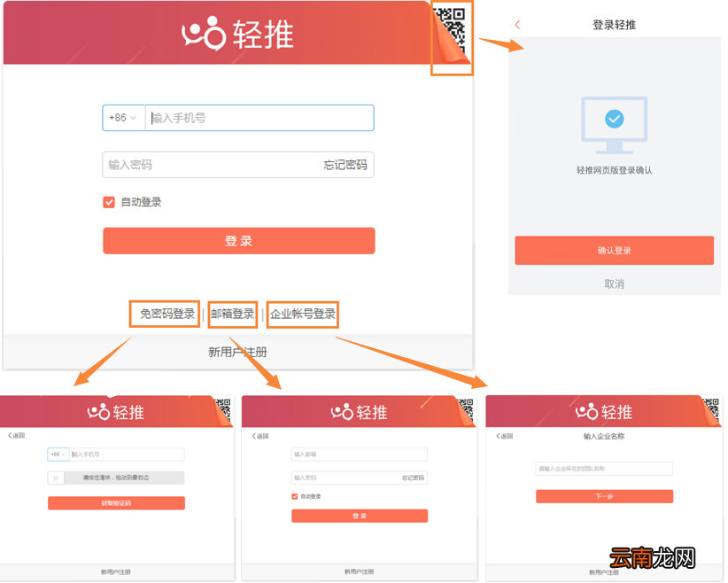
Task: Click QR corner in verification-code login panel
Action: point(223,412)
